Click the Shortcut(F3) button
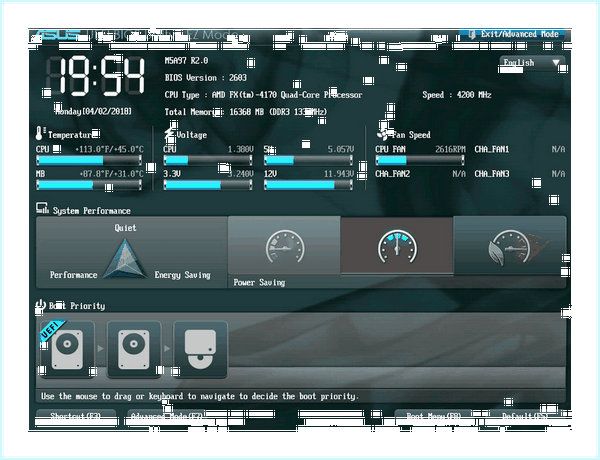This screenshot has height=460, width=600. [76, 416]
